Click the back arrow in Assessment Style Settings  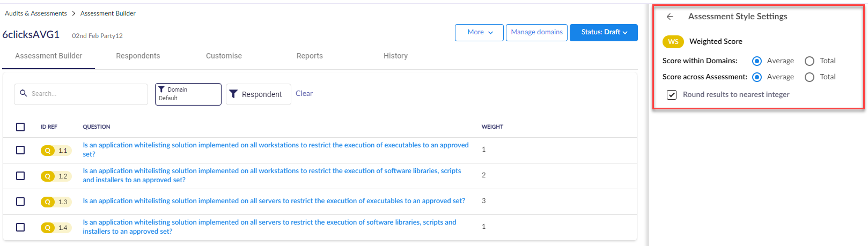tap(670, 17)
